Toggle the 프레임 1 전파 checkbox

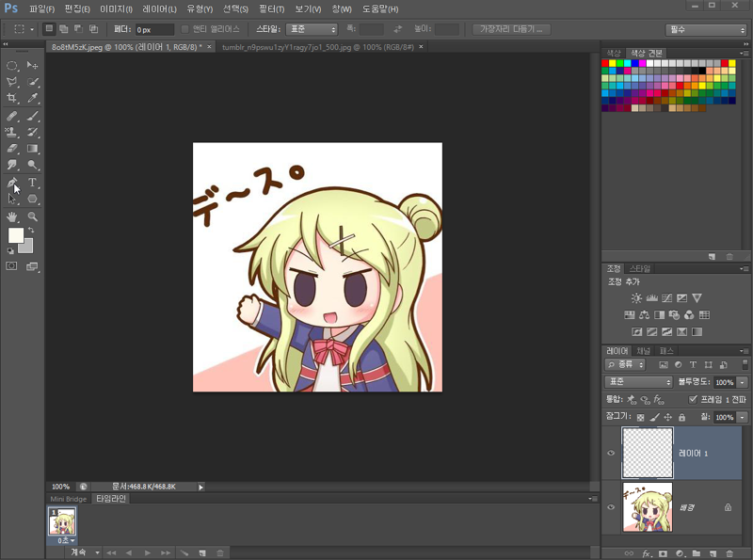point(693,399)
